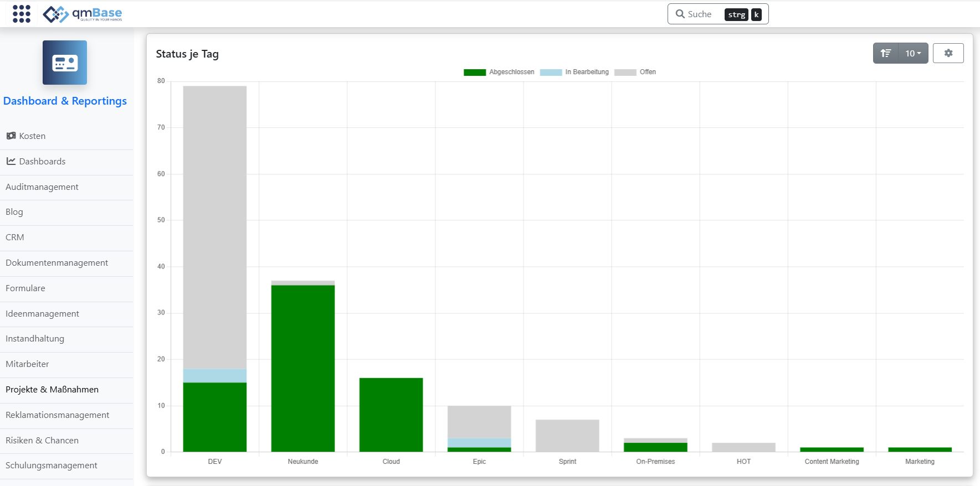Viewport: 980px width, 486px height.
Task: Toggle Abgeschlossen series in legend
Action: coord(499,72)
